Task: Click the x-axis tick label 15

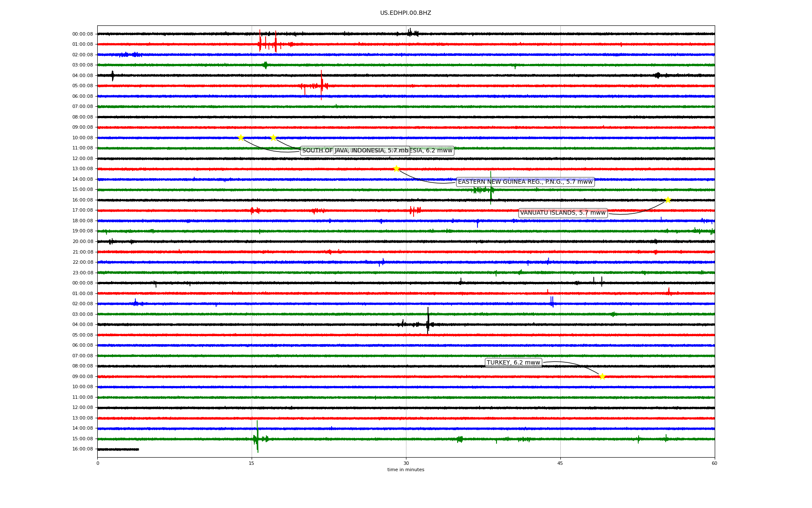Action: tap(252, 463)
